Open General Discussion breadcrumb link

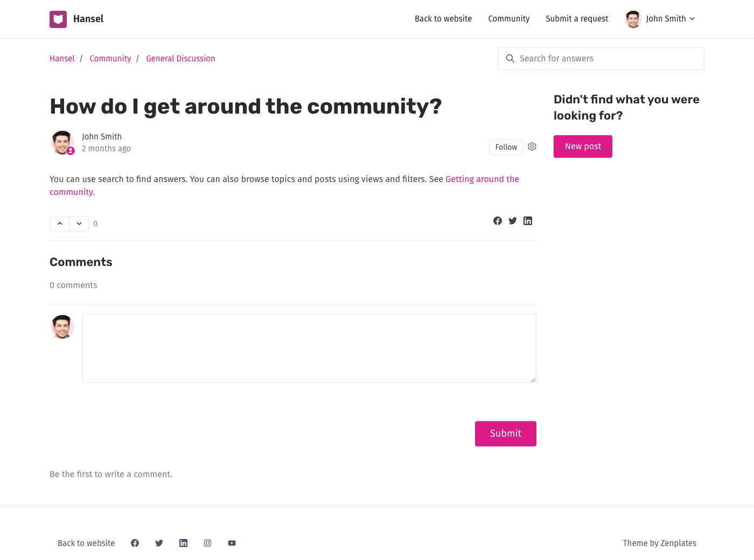(x=180, y=59)
